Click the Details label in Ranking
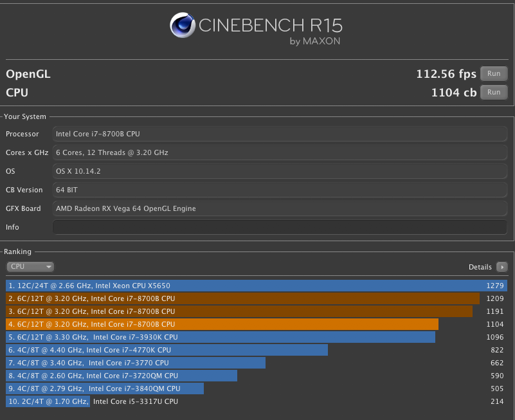The height and width of the screenshot is (420, 515). pyautogui.click(x=480, y=267)
